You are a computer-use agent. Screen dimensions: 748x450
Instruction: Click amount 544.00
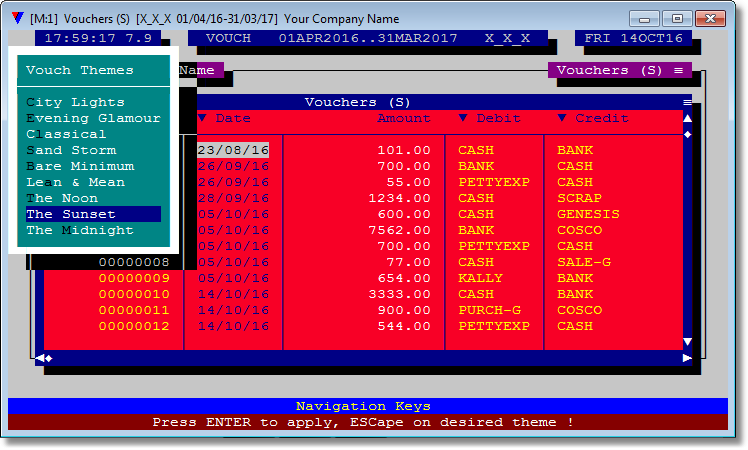click(404, 326)
